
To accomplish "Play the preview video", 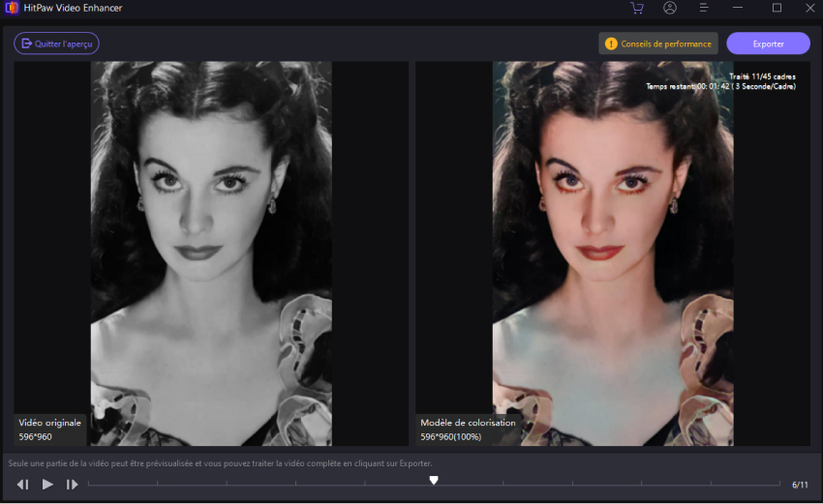I will coord(47,485).
